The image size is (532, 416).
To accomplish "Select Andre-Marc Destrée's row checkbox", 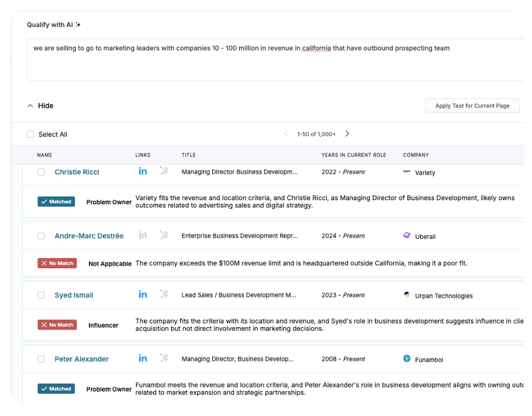I will [x=41, y=236].
